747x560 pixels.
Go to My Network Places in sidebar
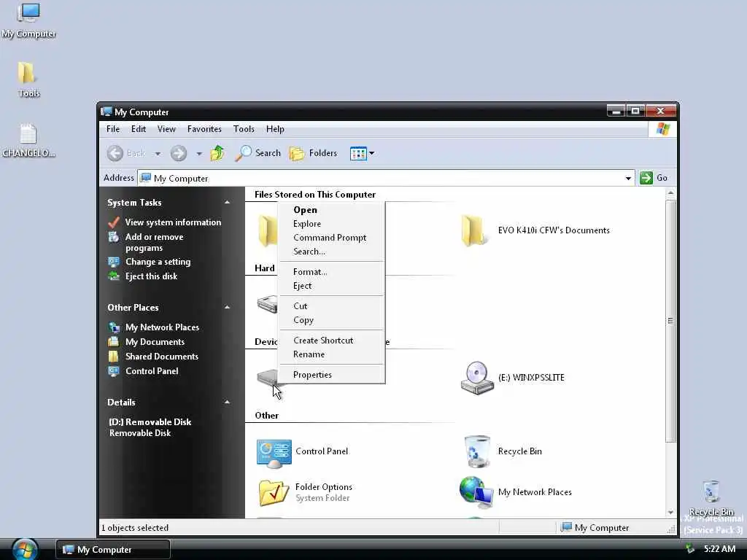click(162, 327)
